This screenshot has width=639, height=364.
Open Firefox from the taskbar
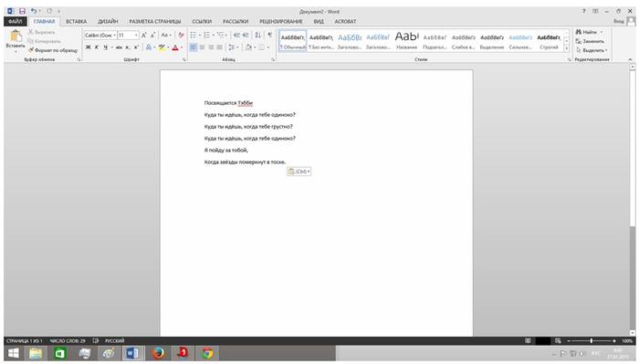pyautogui.click(x=158, y=353)
